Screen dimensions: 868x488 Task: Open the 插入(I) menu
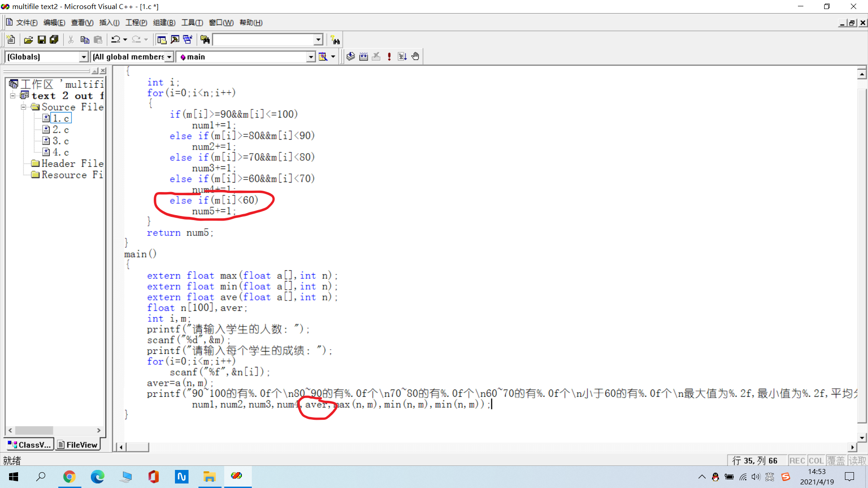coord(109,23)
